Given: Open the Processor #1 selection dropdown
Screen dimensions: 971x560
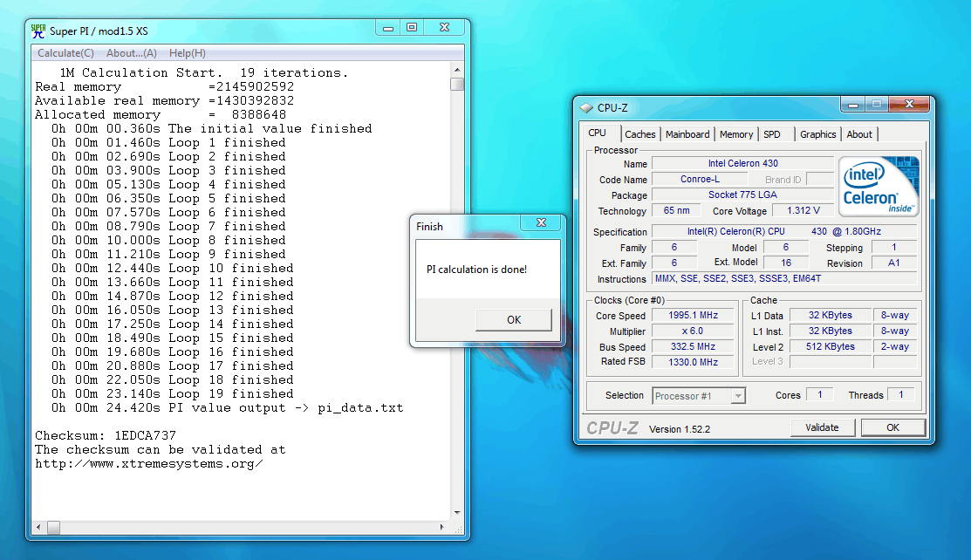Looking at the screenshot, I should (737, 396).
